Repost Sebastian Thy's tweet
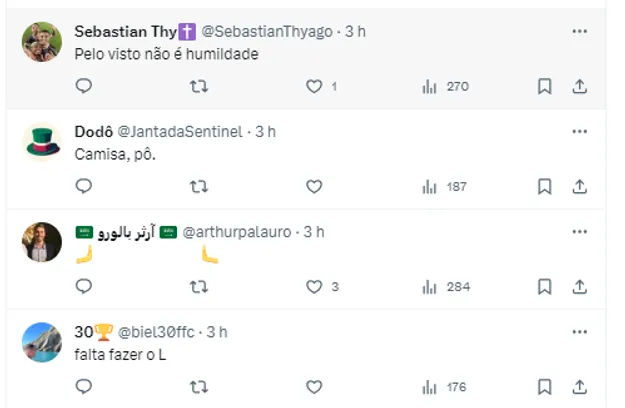Viewport: 625px width, 408px height. click(199, 87)
